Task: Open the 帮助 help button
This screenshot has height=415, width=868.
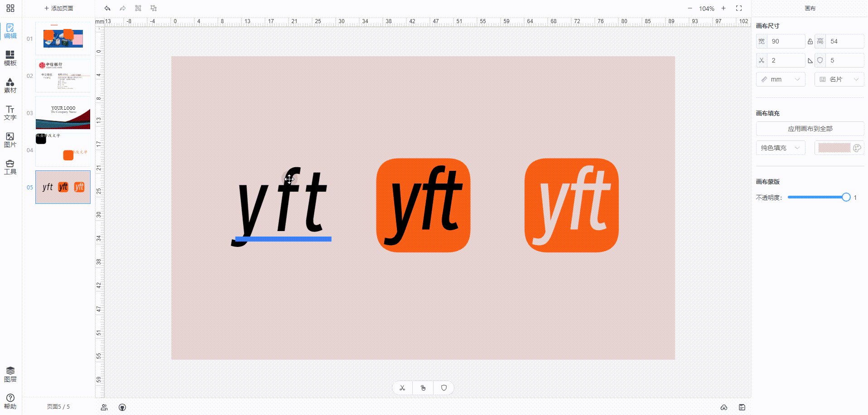Action: [x=10, y=401]
